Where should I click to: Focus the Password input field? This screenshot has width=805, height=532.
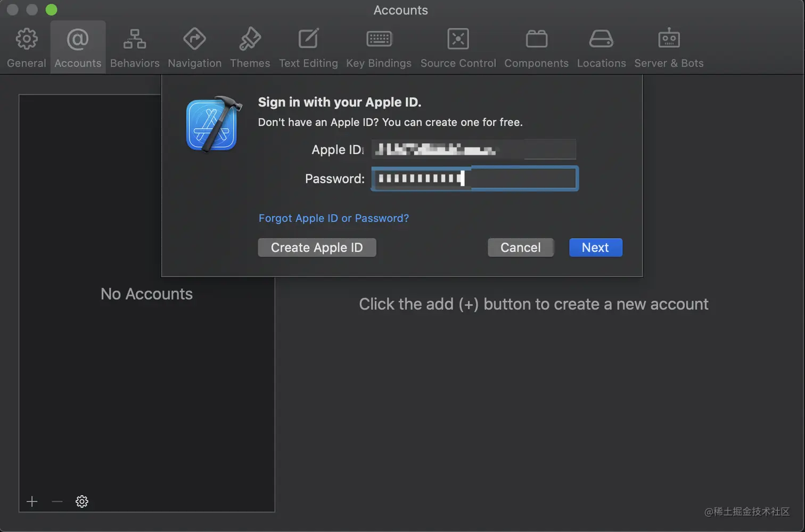474,179
